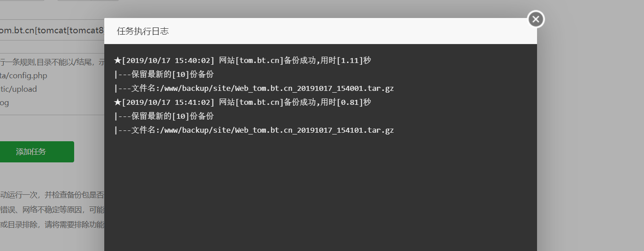
Task: Click the [2019/10/17 15:40:02] timestamp in log
Action: 168,61
